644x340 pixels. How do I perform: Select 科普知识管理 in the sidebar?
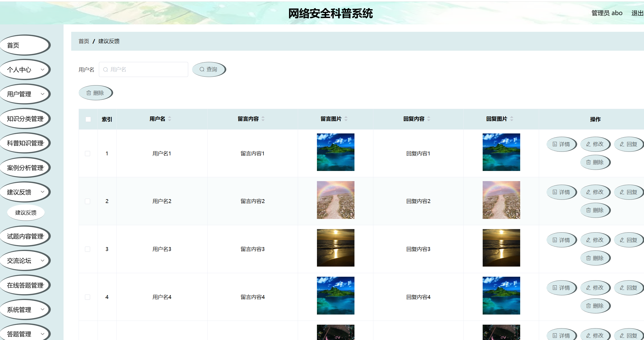pyautogui.click(x=25, y=143)
